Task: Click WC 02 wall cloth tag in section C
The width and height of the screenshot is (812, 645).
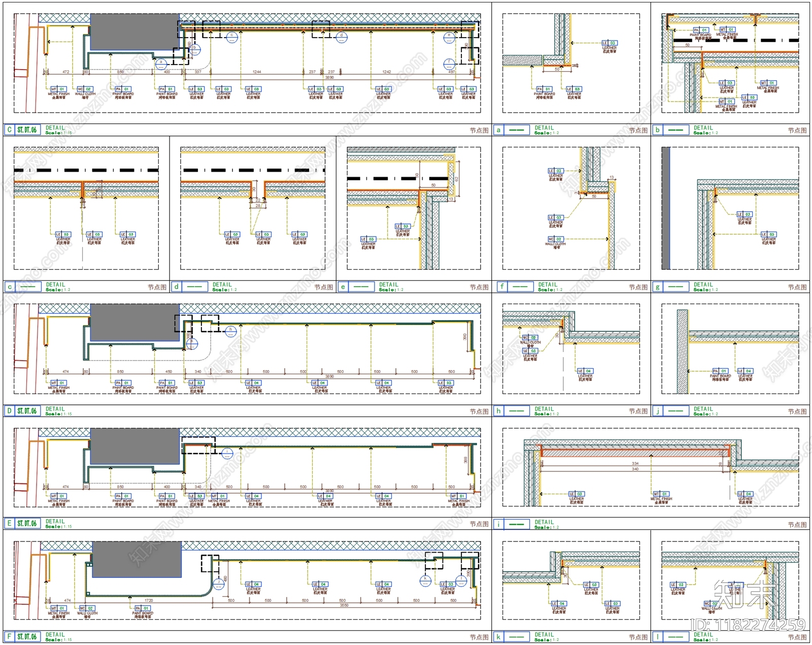Action: click(x=85, y=89)
